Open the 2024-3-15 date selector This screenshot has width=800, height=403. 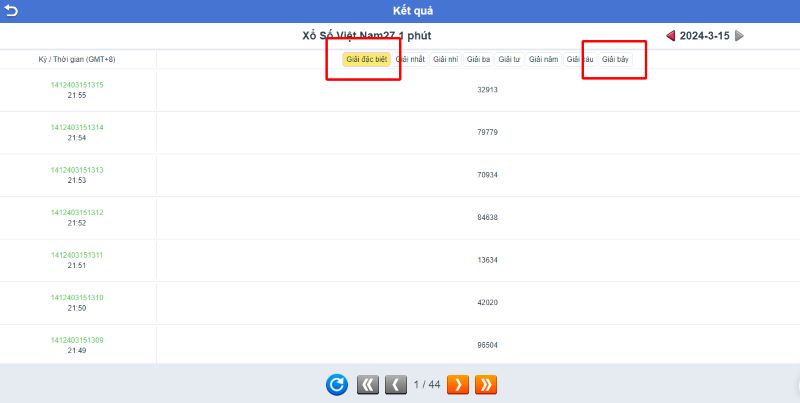(x=704, y=36)
